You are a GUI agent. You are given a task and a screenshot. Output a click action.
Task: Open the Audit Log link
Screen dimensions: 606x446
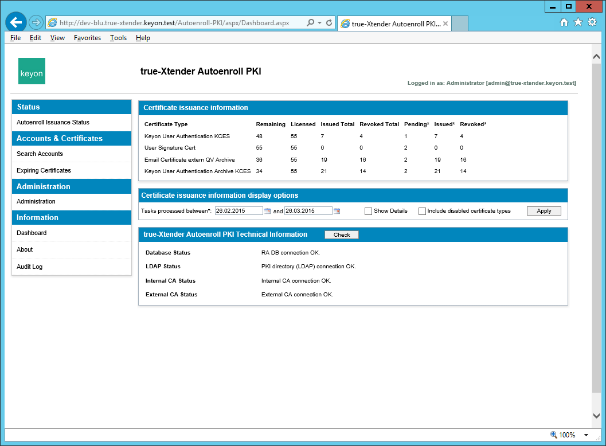29,266
